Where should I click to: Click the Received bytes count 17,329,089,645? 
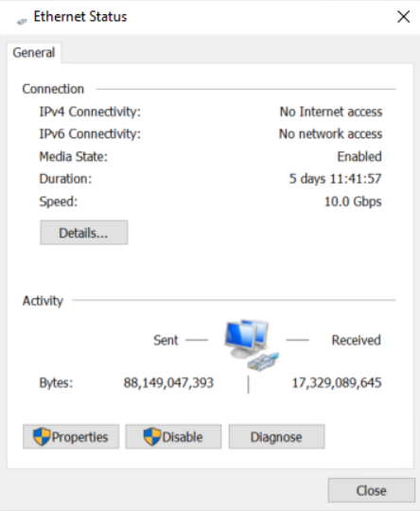tap(337, 383)
